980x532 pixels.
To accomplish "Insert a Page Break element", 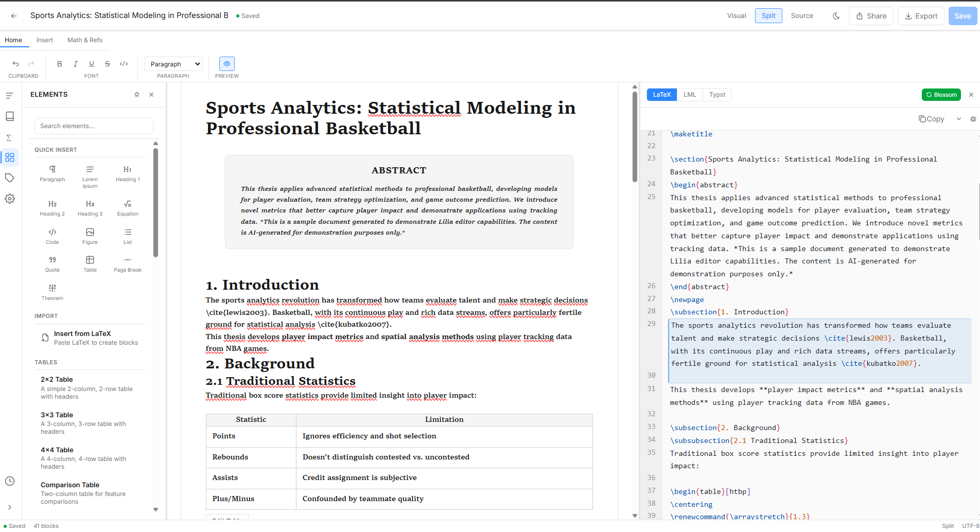I will coord(128,264).
